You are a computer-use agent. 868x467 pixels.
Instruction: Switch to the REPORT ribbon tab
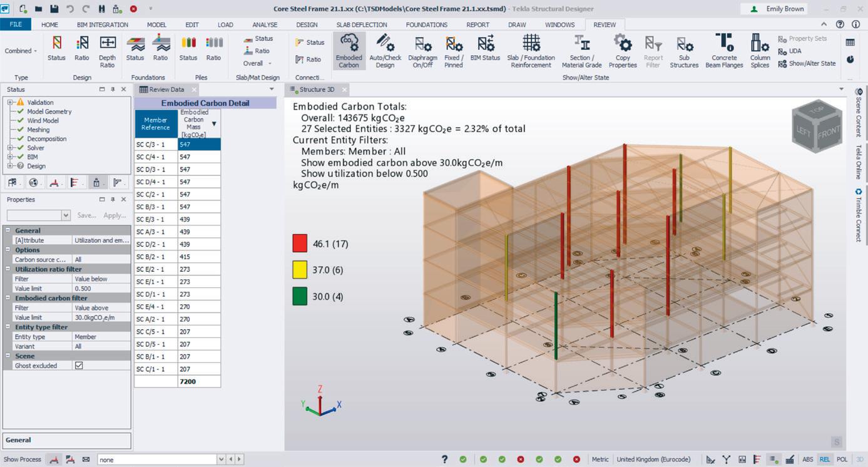click(x=477, y=24)
